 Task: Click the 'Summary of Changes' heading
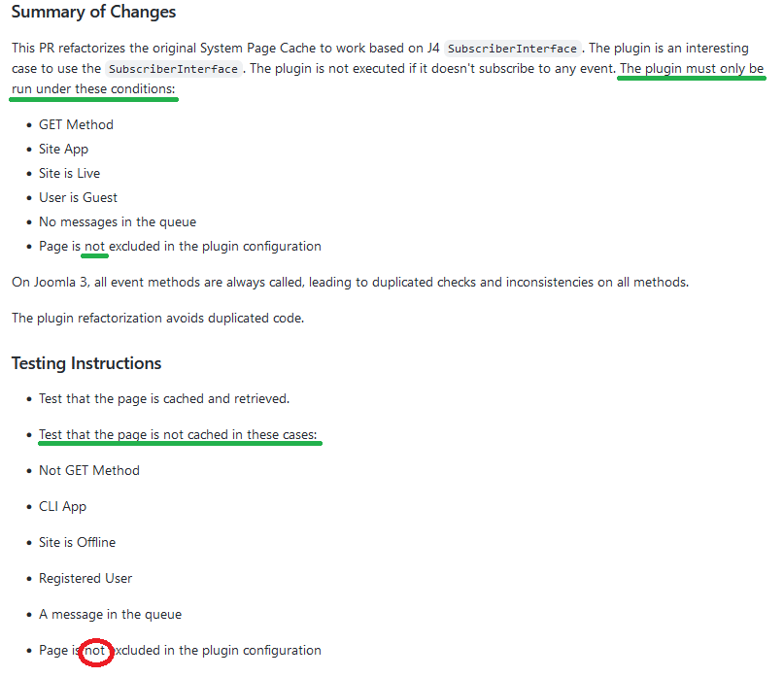pyautogui.click(x=93, y=12)
